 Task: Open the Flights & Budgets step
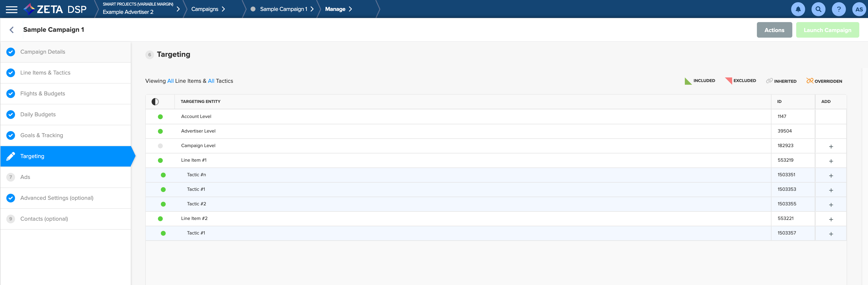click(x=42, y=94)
